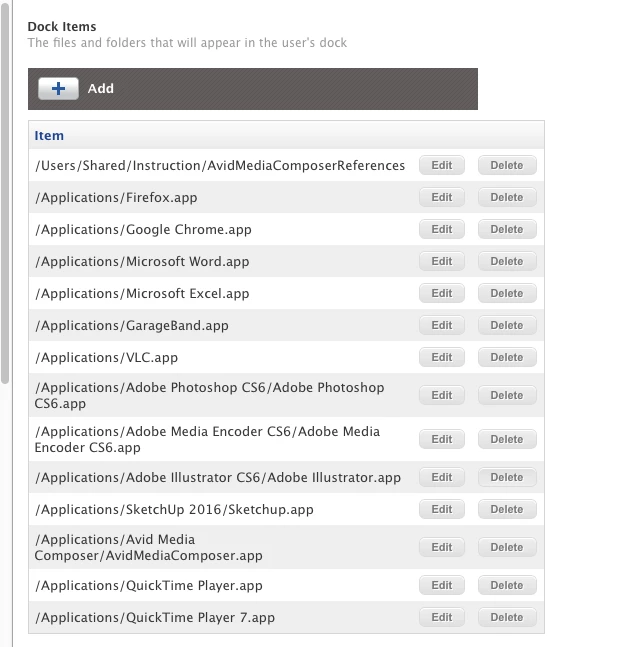Screen dimensions: 638x647
Task: Sort by the Item column header
Action: [49, 135]
